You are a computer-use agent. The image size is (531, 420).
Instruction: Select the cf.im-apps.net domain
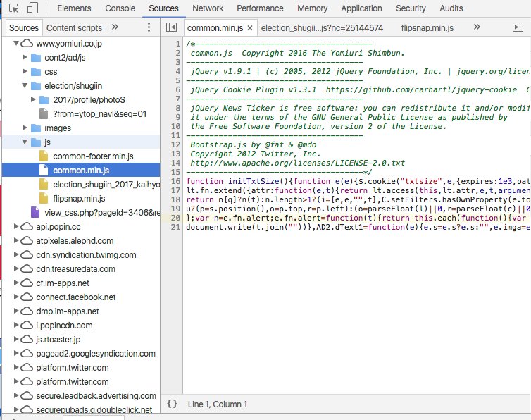coord(63,283)
